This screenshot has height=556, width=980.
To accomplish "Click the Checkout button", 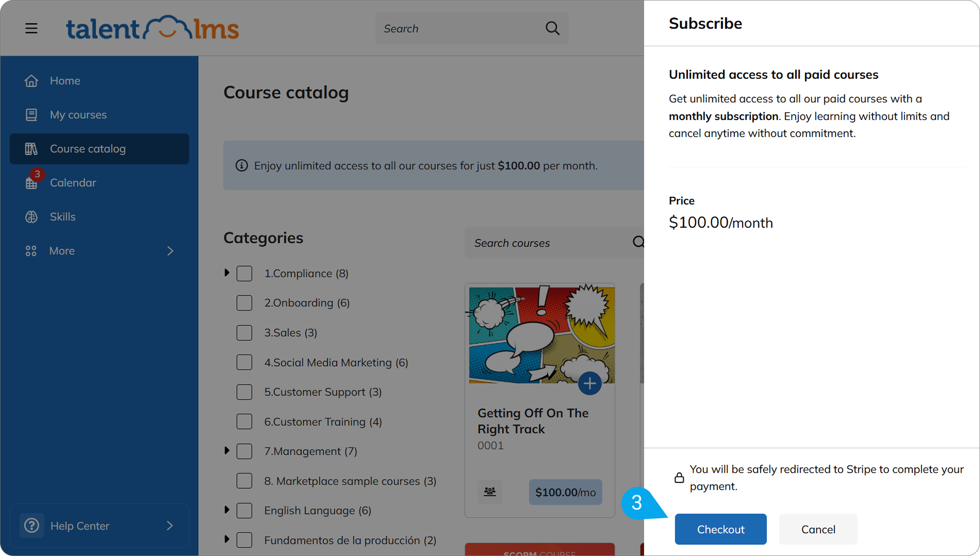I will [720, 529].
